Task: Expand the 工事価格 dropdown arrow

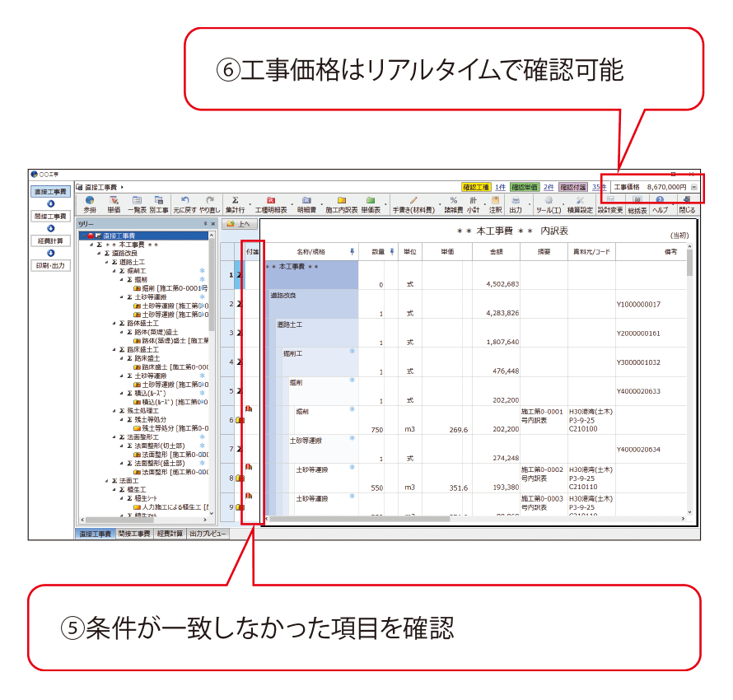Action: [694, 187]
